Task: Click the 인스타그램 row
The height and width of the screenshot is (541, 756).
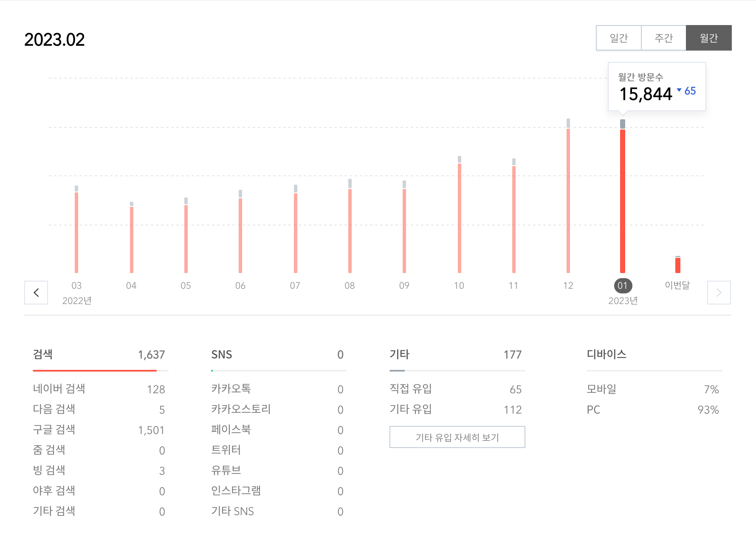Action: 277,491
